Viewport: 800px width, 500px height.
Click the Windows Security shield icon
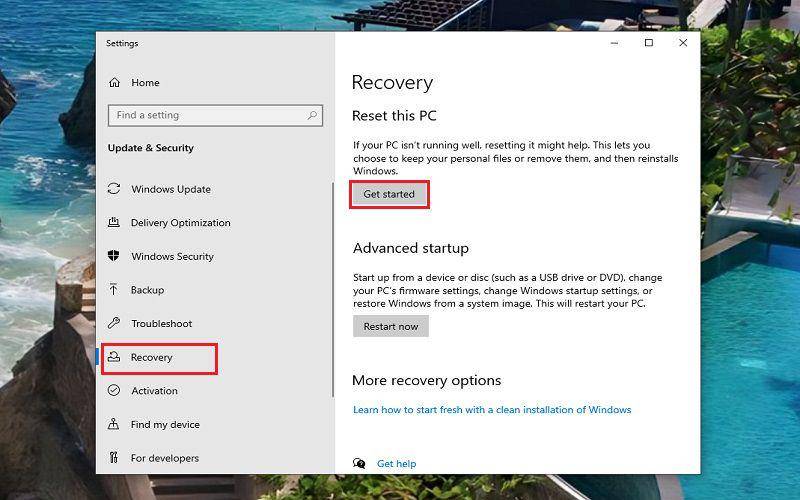113,256
